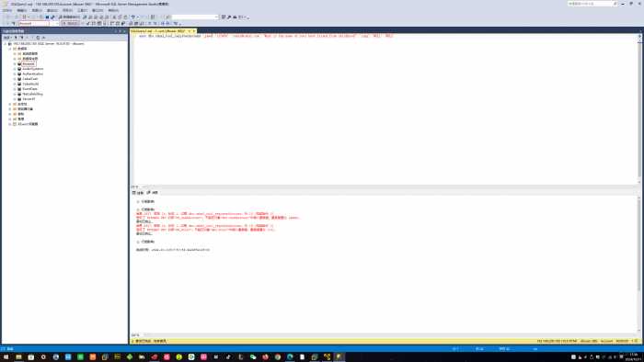Click the Quick Launch search box
Screen dimensions: 644x362
pos(592,4)
